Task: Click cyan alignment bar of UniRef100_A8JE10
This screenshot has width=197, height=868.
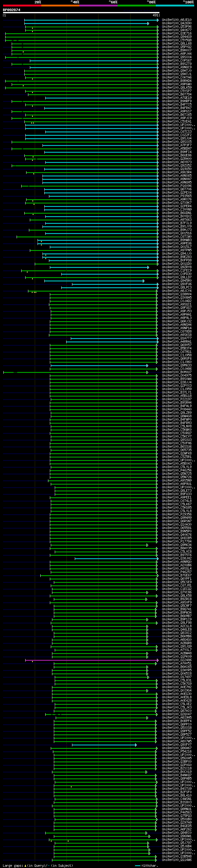Action: coord(91,20)
